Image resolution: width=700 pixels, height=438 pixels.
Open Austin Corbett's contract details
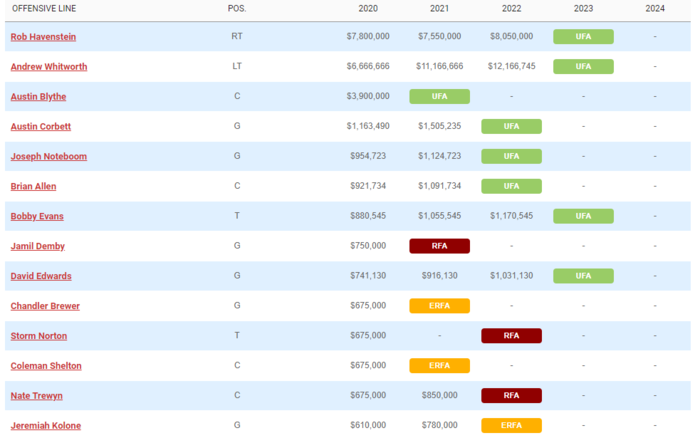(x=40, y=127)
